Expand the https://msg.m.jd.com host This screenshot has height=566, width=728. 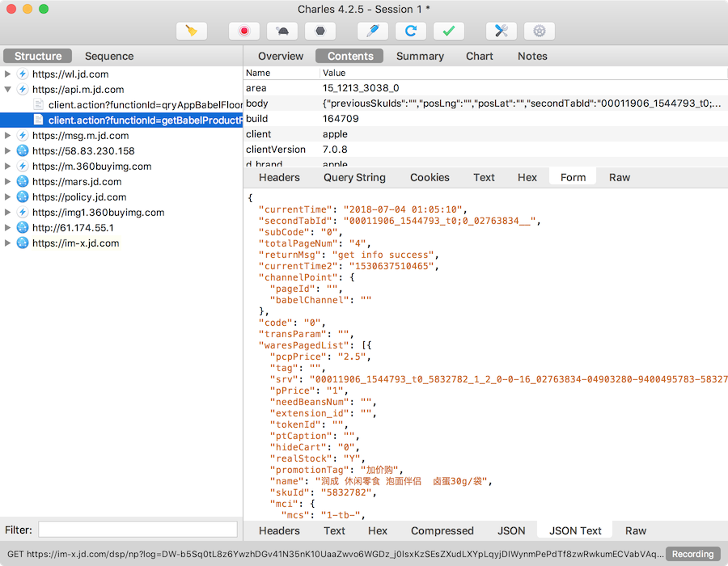tap(7, 136)
